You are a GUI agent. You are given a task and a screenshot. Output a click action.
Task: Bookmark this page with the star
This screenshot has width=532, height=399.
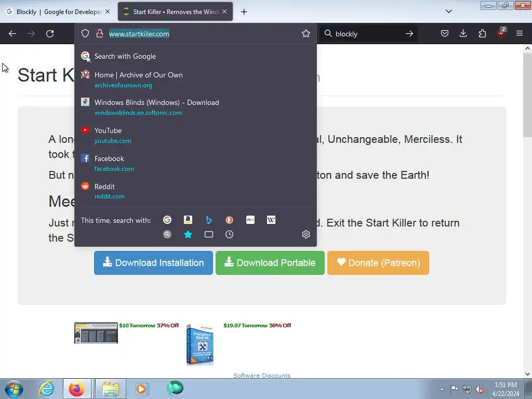[305, 33]
